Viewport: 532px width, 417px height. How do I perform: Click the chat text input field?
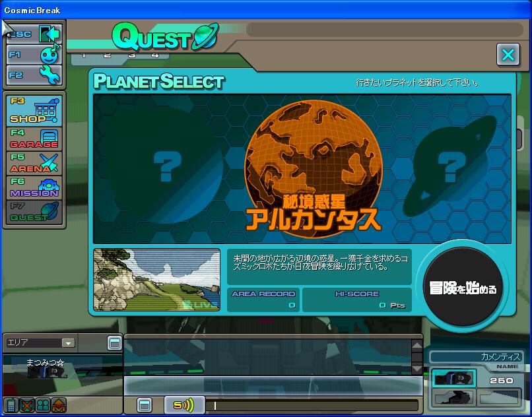tap(312, 406)
